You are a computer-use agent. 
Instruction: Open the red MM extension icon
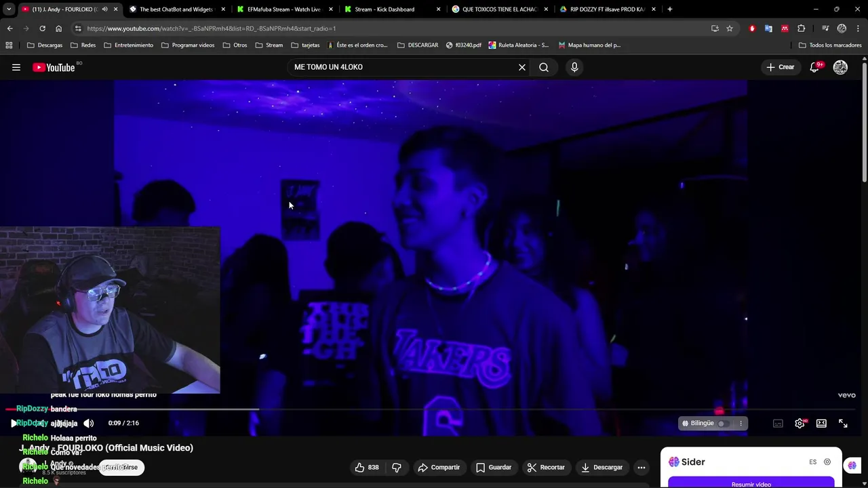(x=785, y=28)
